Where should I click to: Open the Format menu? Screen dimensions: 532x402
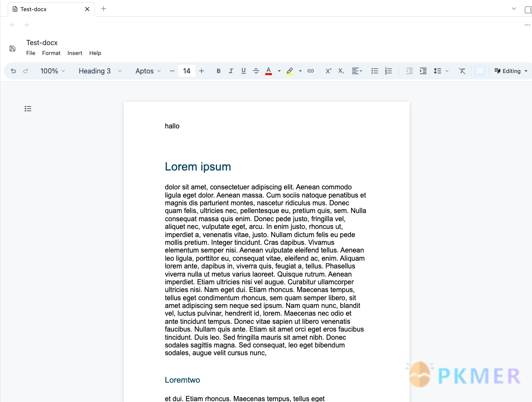click(x=51, y=53)
